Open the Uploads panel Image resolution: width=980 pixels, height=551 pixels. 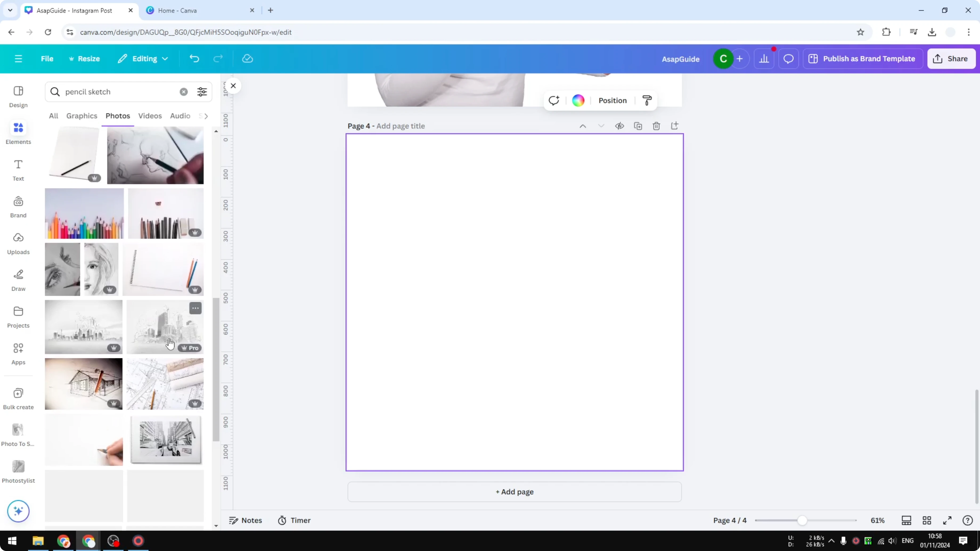pyautogui.click(x=18, y=243)
